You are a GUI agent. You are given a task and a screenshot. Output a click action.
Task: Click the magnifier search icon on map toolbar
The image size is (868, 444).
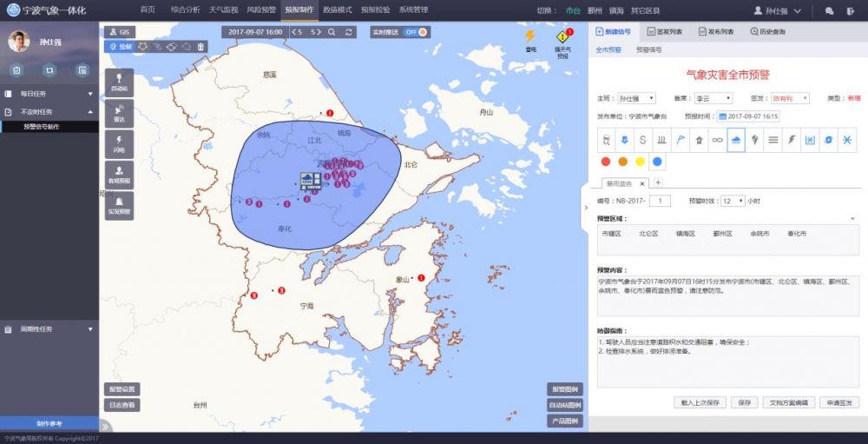(x=332, y=32)
